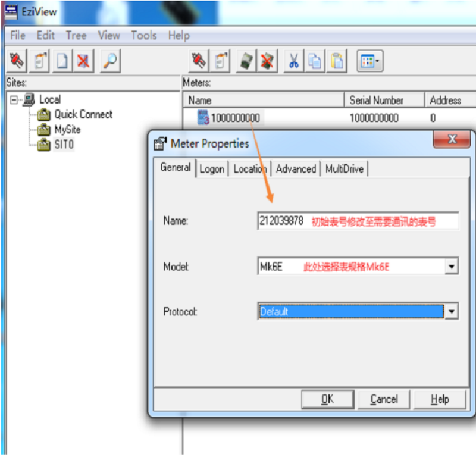The height and width of the screenshot is (476, 476).
Task: Click the Name input field
Action: coord(358,221)
